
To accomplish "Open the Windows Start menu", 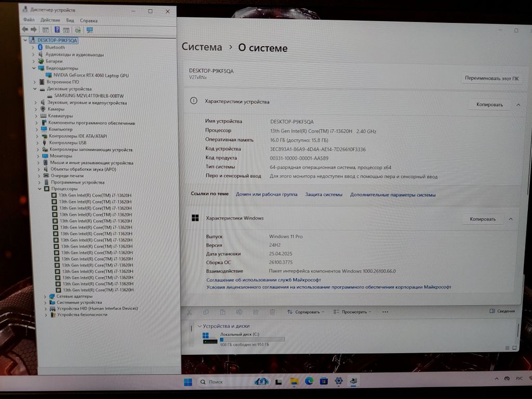I will coord(188,382).
